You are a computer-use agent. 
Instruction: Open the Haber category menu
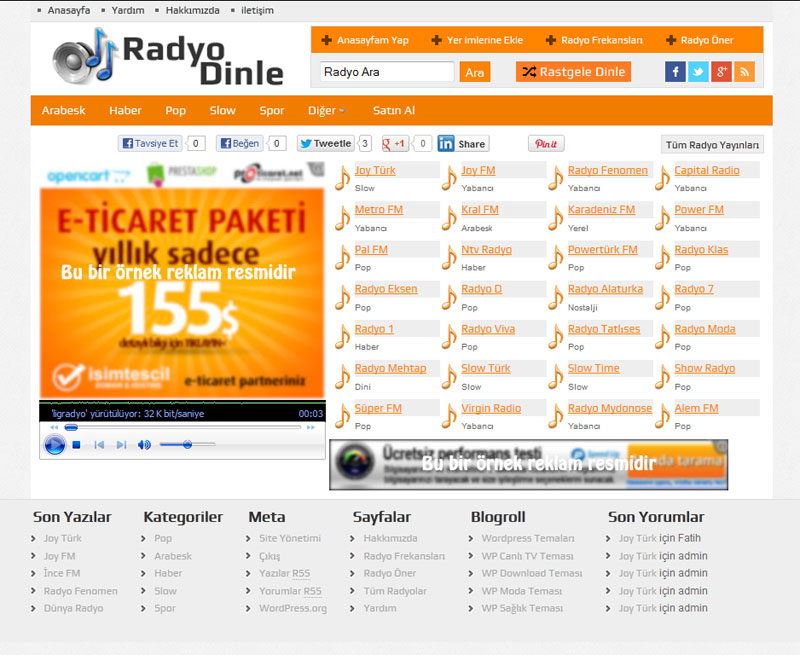(x=126, y=110)
